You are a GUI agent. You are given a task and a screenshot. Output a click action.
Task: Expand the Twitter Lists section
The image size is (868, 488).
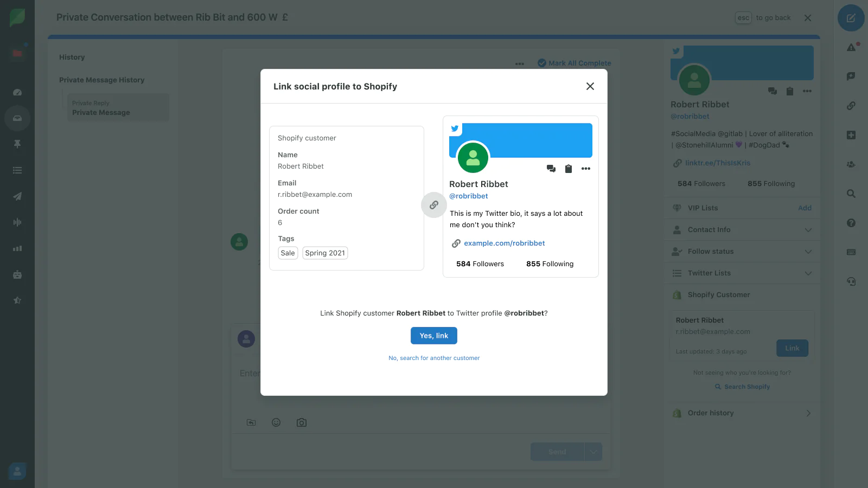pyautogui.click(x=742, y=273)
